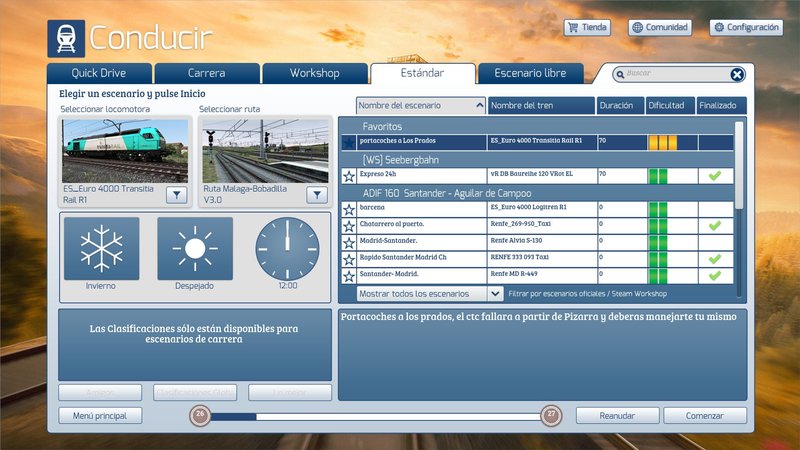800x450 pixels.
Task: Click Renfe Alvia S-130 train cell
Action: 542,243
